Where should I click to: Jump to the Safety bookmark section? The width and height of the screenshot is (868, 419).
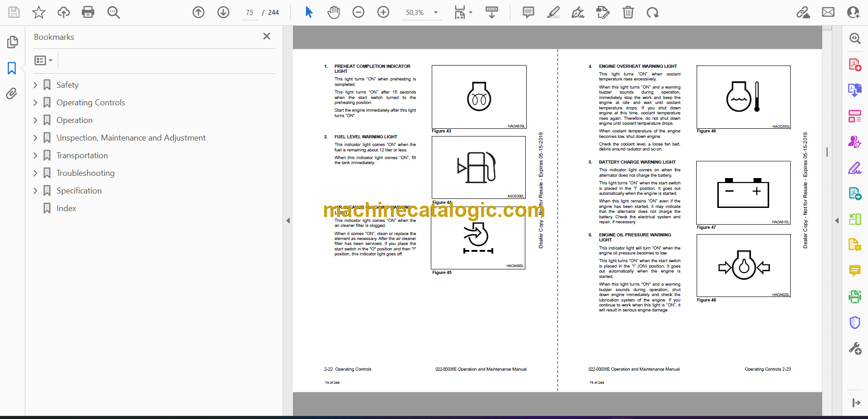(67, 85)
